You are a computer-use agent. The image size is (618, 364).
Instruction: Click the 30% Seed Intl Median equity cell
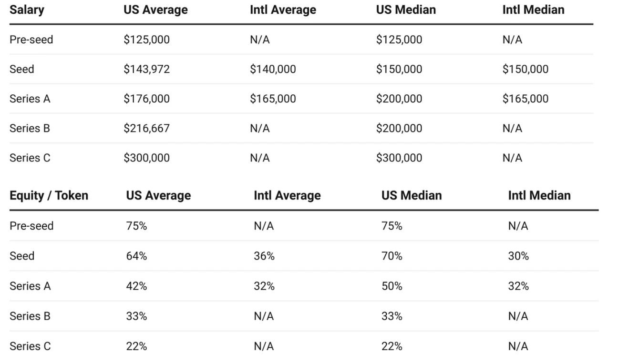(x=518, y=256)
